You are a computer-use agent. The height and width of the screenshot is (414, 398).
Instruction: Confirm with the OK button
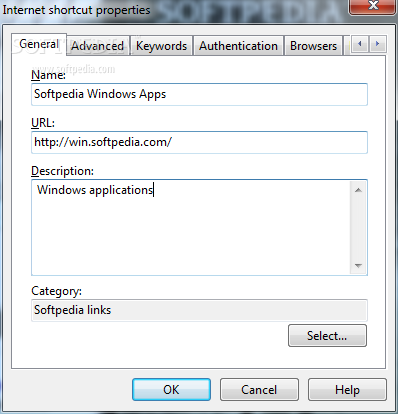(171, 389)
